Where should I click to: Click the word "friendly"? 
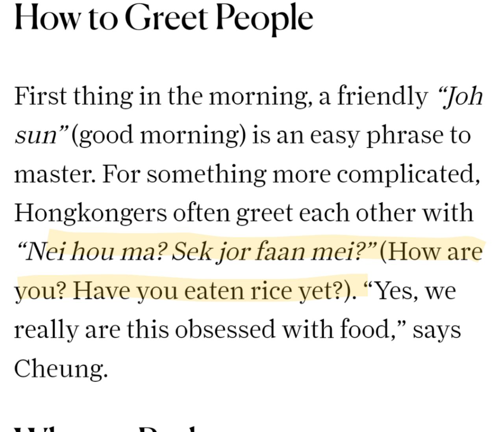point(382,96)
